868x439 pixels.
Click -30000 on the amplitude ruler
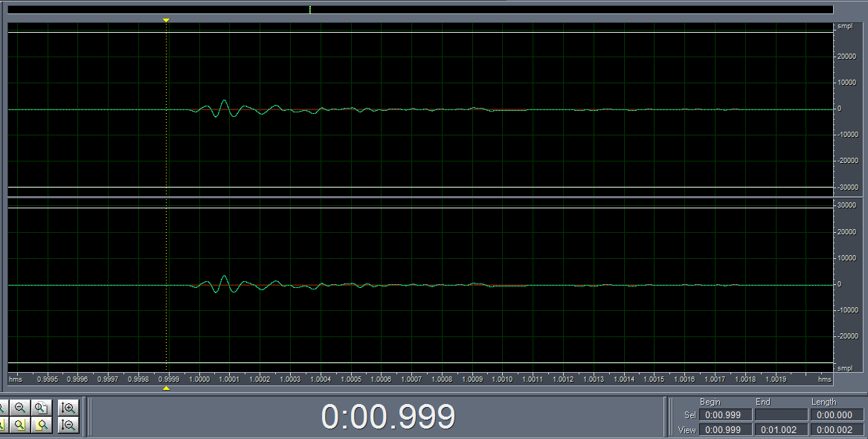click(x=847, y=188)
